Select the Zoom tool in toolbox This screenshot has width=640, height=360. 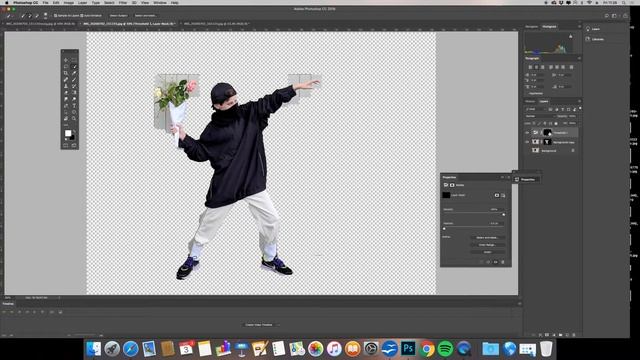click(x=74, y=118)
